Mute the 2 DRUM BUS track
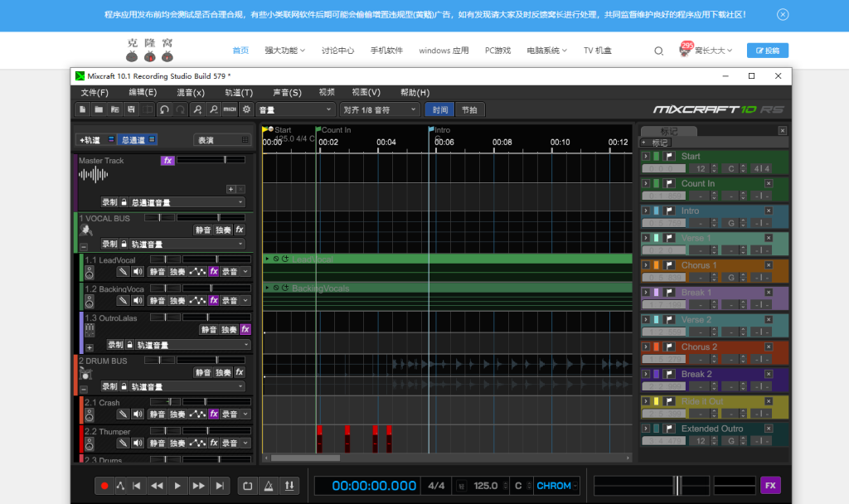This screenshot has height=504, width=849. (x=203, y=372)
